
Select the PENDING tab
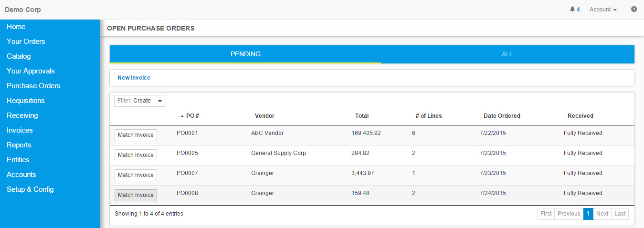(x=245, y=54)
